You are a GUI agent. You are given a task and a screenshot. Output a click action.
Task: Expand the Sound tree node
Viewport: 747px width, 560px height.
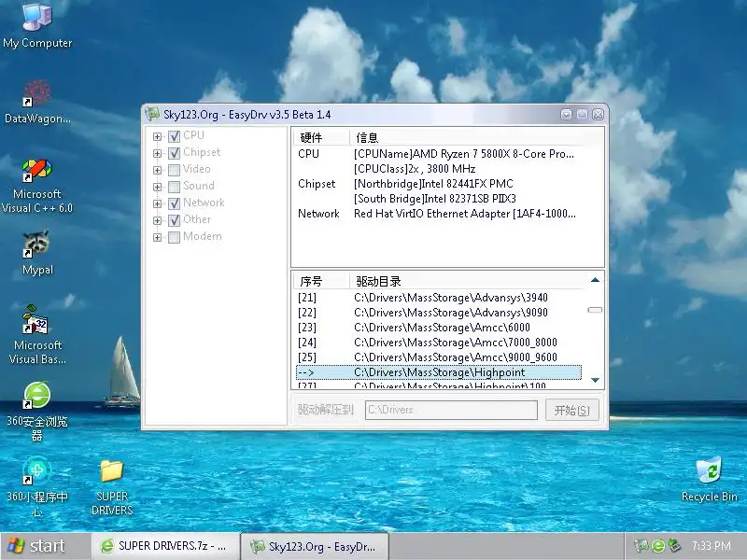(x=157, y=187)
